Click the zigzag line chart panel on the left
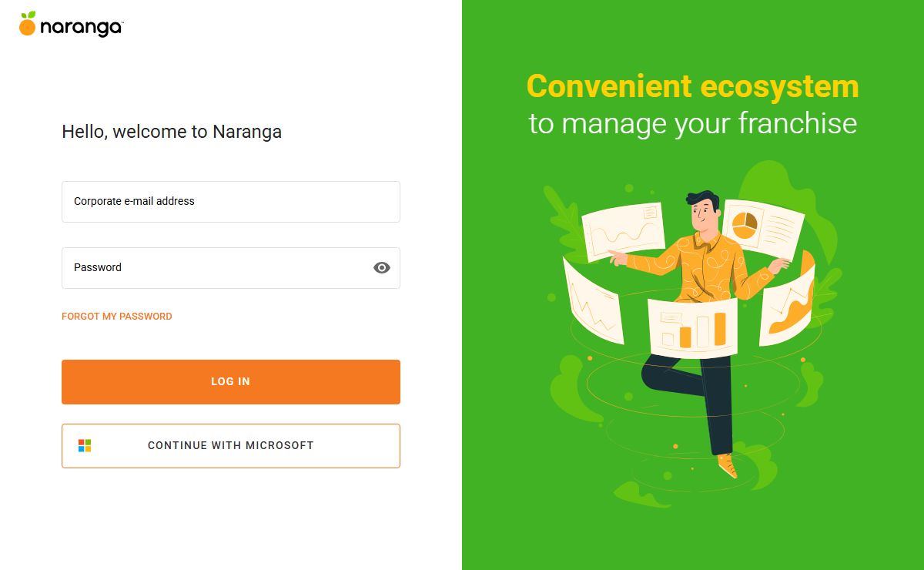This screenshot has width=924, height=570. (593, 301)
